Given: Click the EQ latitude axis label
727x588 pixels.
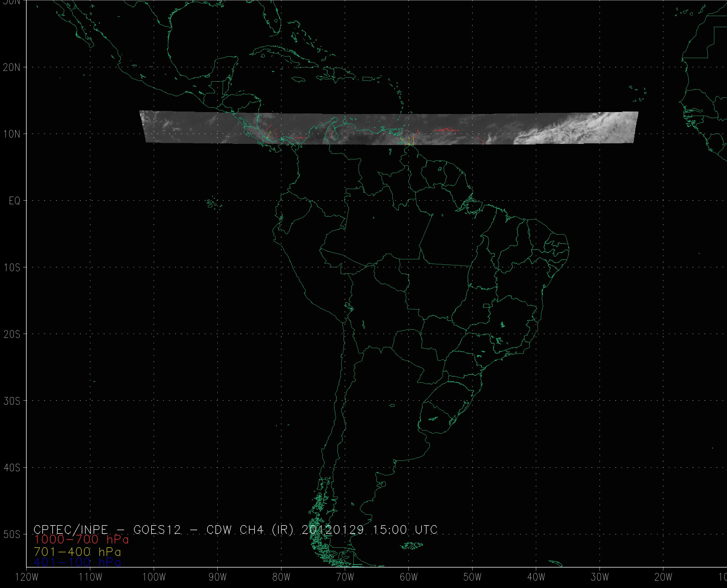Looking at the screenshot, I should [15, 201].
